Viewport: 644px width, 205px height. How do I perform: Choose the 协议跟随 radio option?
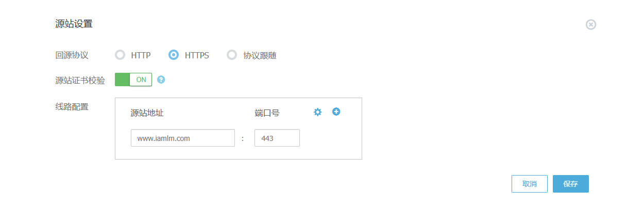232,55
